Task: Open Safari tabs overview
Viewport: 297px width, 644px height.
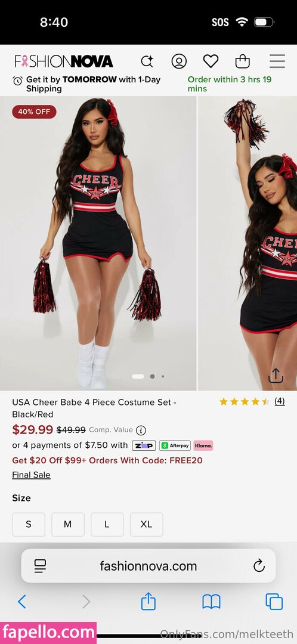Action: click(274, 602)
